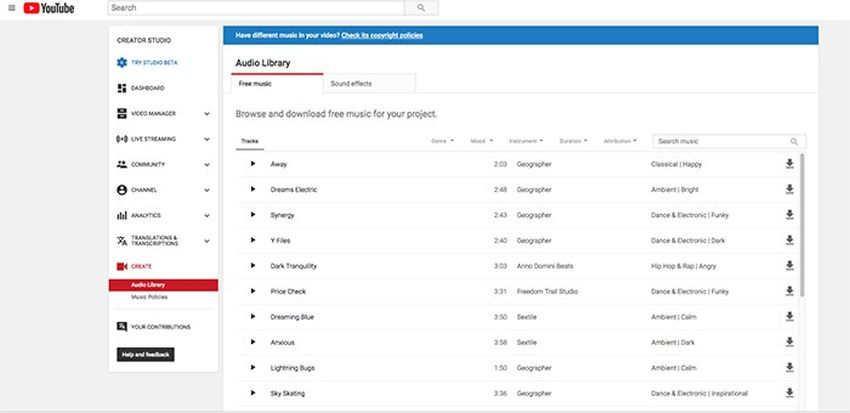Open the Attribution filter dropdown
The image size is (850, 413).
click(620, 141)
